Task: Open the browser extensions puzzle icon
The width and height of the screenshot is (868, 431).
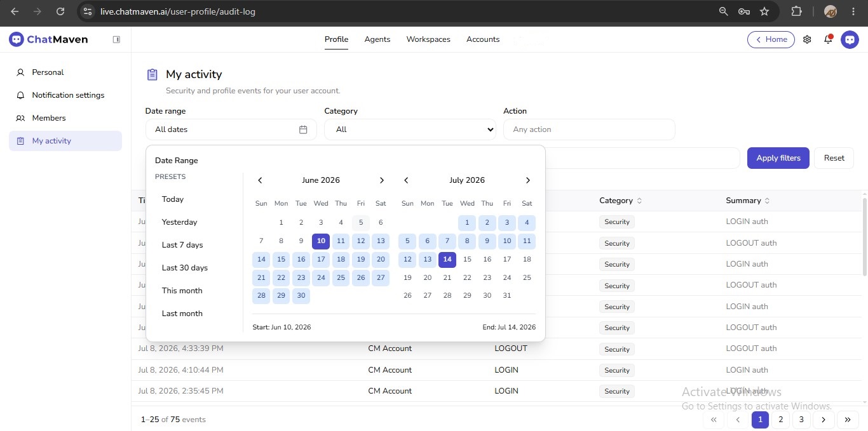Action: point(796,11)
